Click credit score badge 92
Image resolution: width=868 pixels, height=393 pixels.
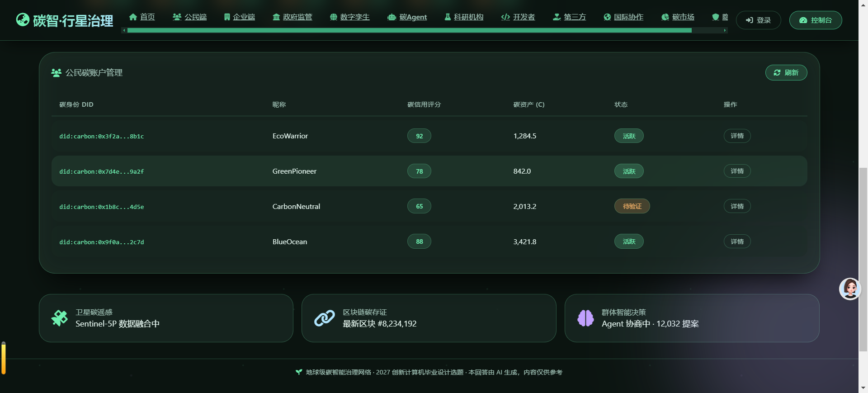point(419,136)
